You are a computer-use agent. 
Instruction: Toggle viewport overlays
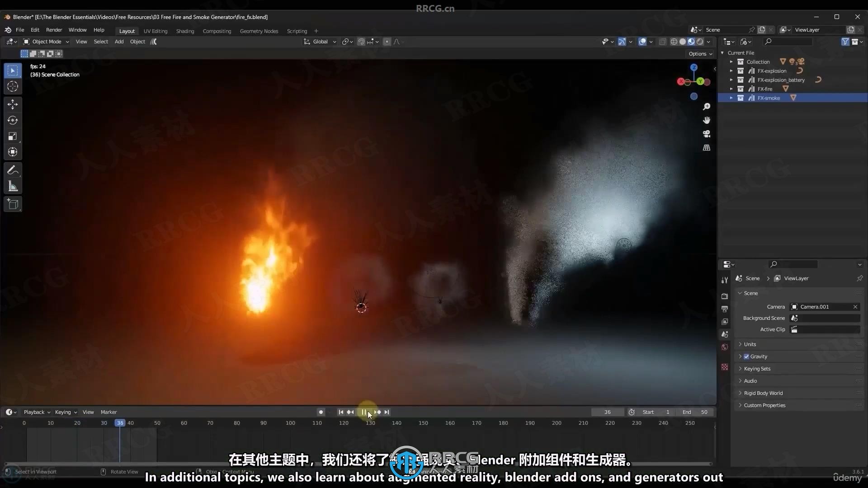pos(642,42)
